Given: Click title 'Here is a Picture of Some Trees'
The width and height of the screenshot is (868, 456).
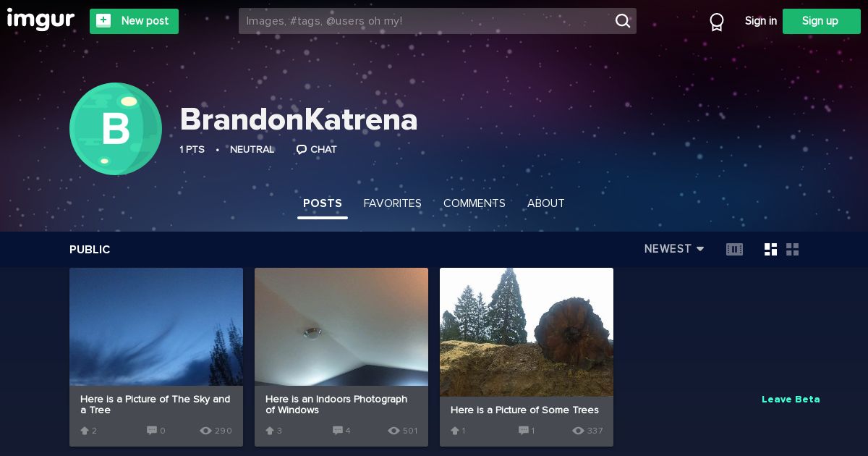Looking at the screenshot, I should tap(524, 410).
